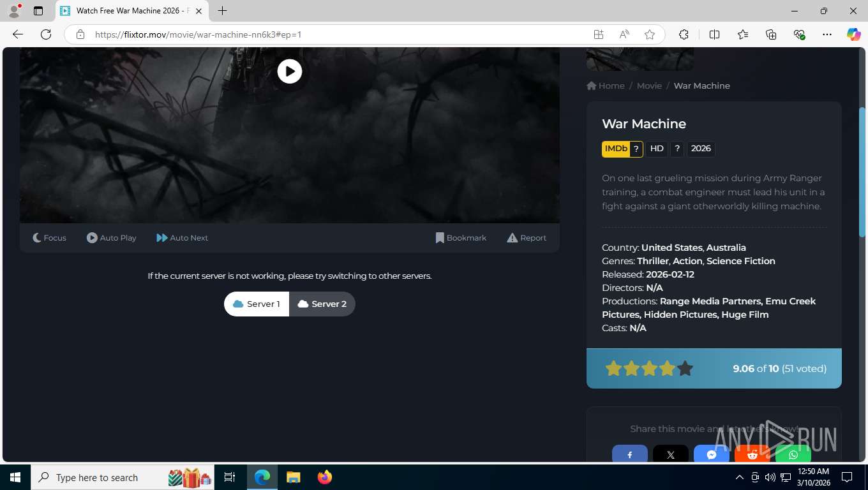Viewport: 868px width, 490px height.
Task: Open the volume control in tray
Action: click(x=770, y=477)
